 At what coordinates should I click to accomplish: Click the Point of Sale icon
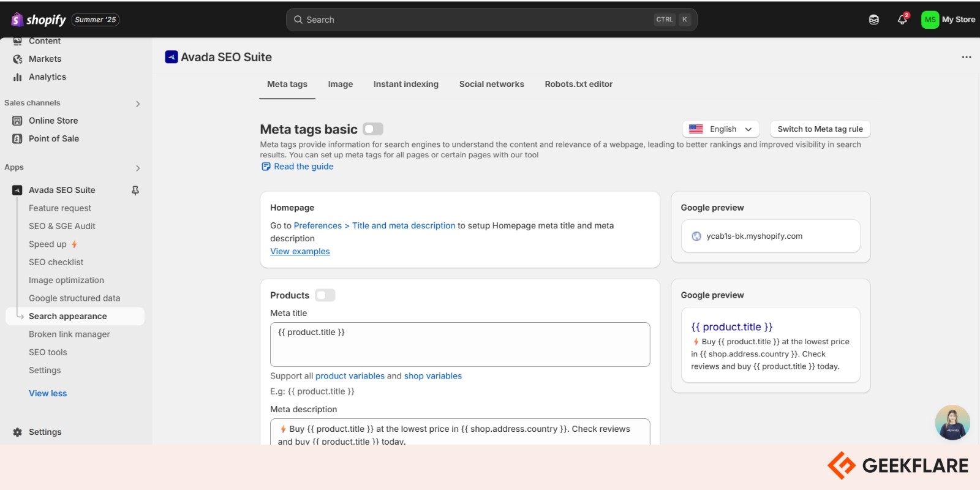[17, 138]
